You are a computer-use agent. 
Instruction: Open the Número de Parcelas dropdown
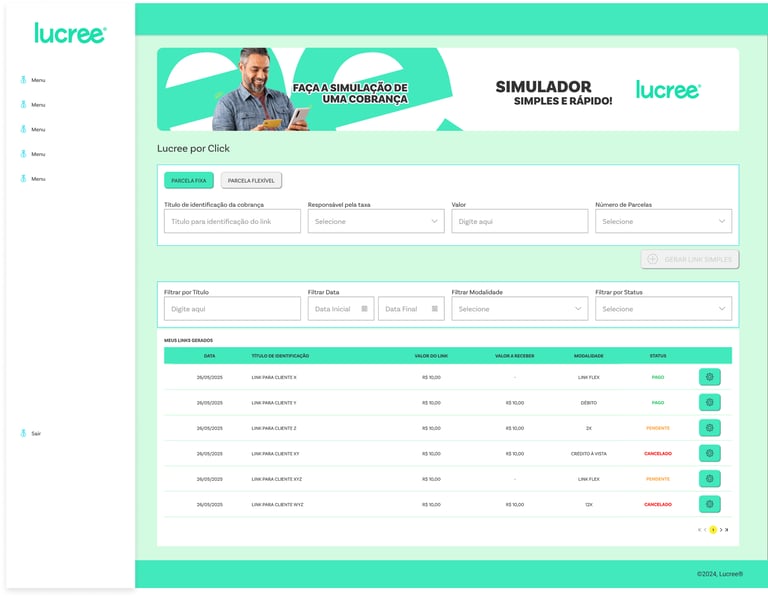[x=664, y=221]
